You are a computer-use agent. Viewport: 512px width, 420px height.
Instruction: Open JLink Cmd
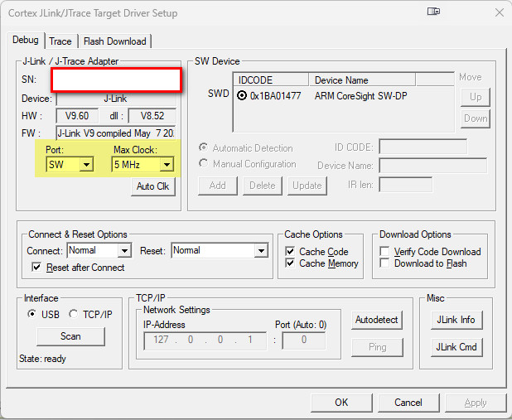pos(456,347)
